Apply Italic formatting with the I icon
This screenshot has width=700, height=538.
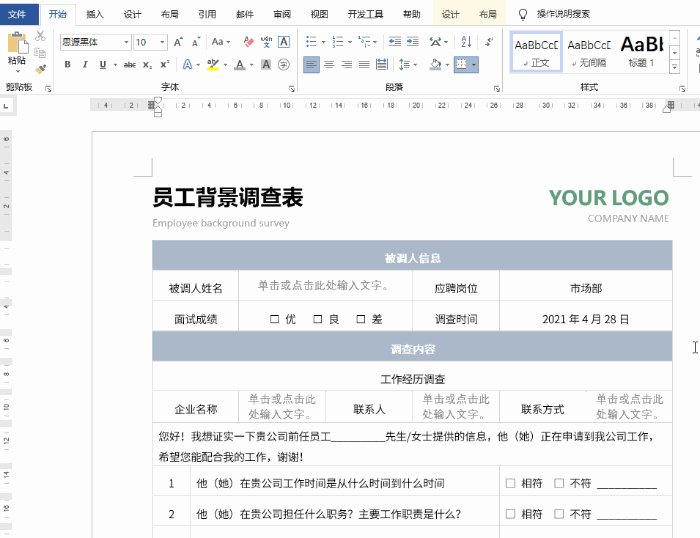click(87, 64)
